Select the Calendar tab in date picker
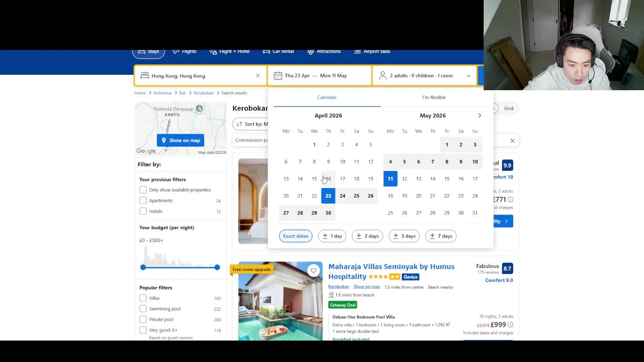The height and width of the screenshot is (362, 644). tap(327, 97)
